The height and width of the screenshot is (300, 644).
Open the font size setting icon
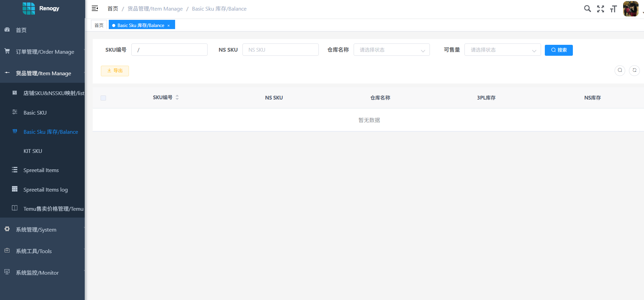tap(613, 9)
